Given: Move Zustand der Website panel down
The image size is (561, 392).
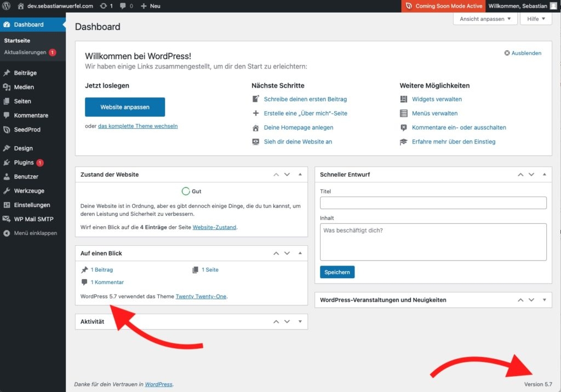Looking at the screenshot, I should 287,175.
